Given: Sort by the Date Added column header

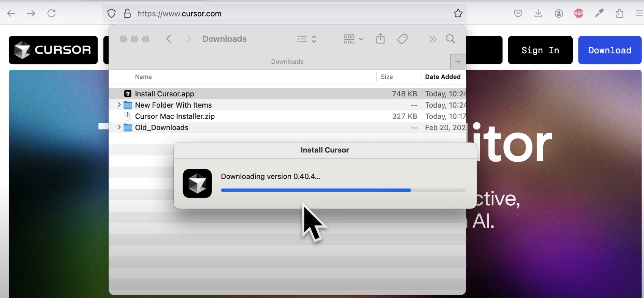Looking at the screenshot, I should click(x=443, y=77).
